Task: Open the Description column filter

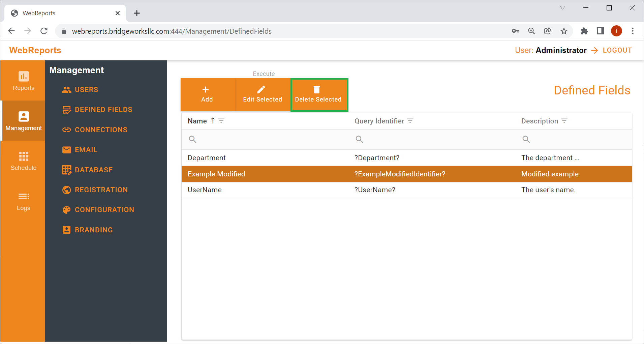Action: (564, 121)
